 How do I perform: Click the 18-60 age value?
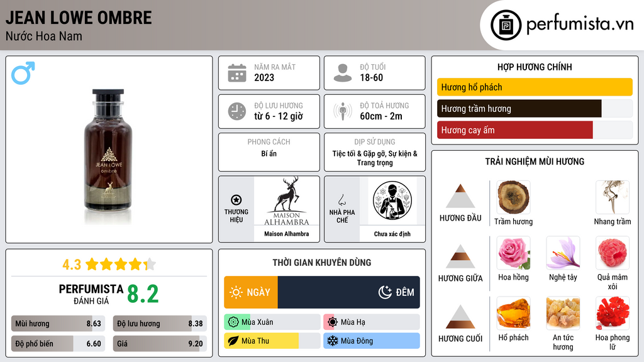pyautogui.click(x=371, y=77)
